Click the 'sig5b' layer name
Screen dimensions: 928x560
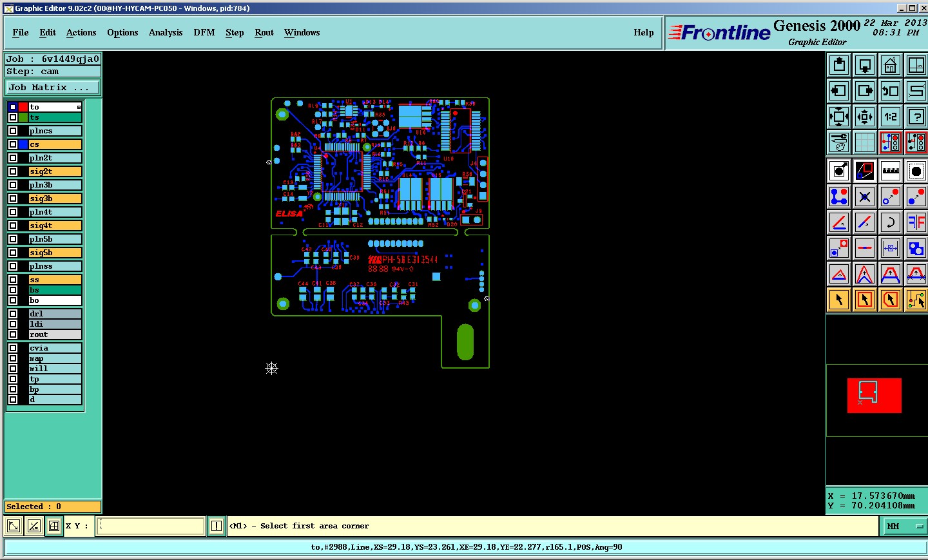tap(55, 253)
